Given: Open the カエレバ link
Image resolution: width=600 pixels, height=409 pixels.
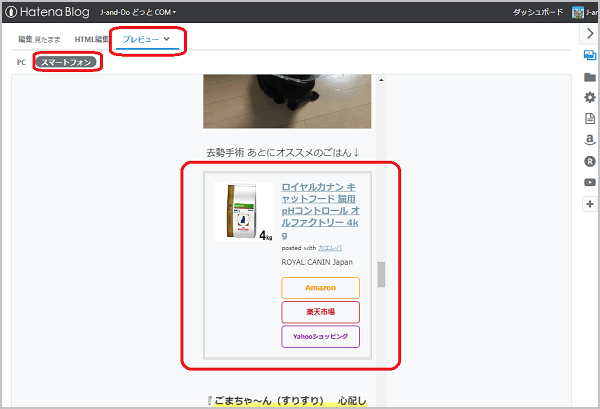Looking at the screenshot, I should tap(330, 248).
